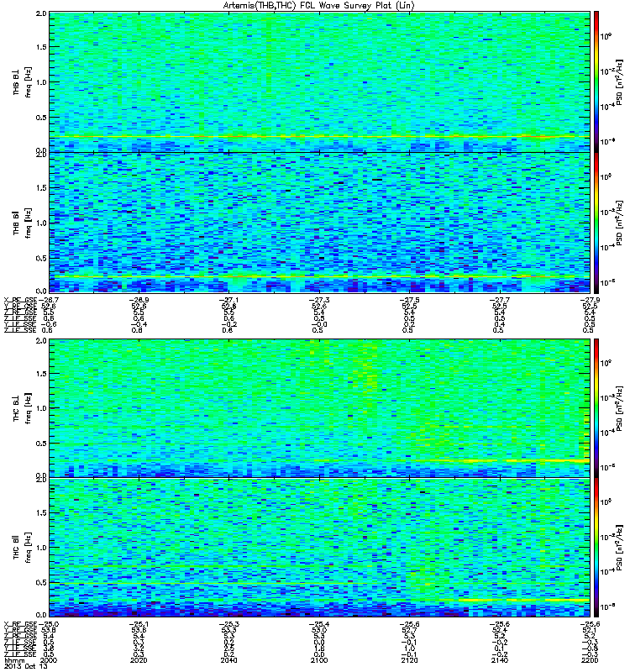Click the color bar of the bottom THC panel
630x672 pixels.
(596, 548)
